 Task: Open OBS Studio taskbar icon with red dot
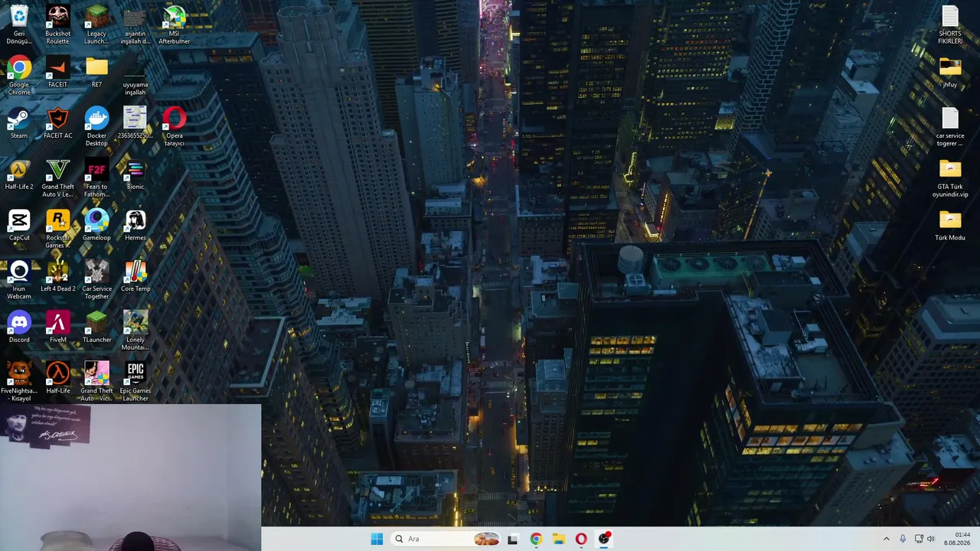604,539
